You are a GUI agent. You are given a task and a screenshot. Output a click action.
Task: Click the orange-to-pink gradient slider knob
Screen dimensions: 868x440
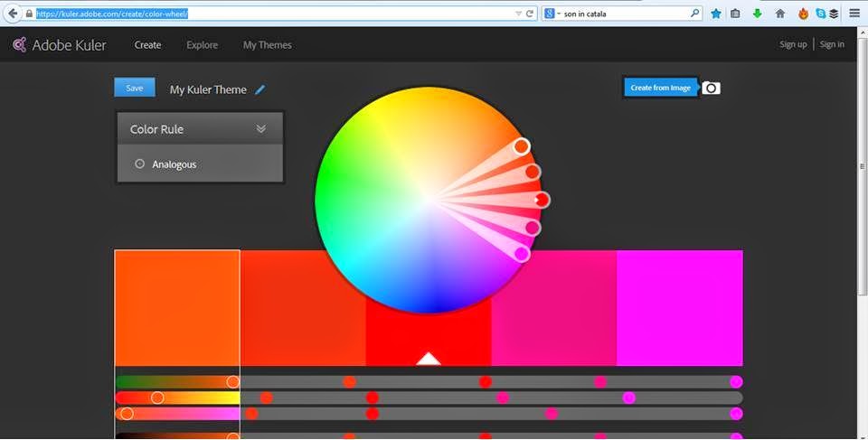coord(127,414)
